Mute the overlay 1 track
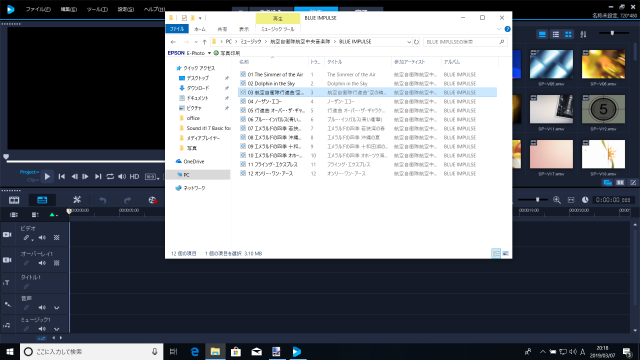Screen dimensions: 640x360 (x=42, y=263)
